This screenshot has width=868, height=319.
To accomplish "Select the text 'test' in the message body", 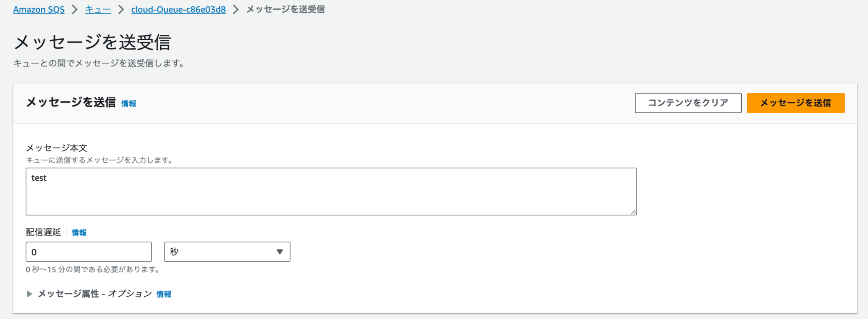I will pyautogui.click(x=39, y=178).
